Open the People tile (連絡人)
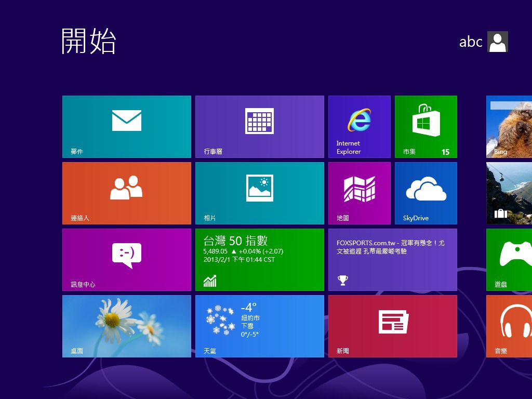This screenshot has width=532, height=399. [x=127, y=193]
